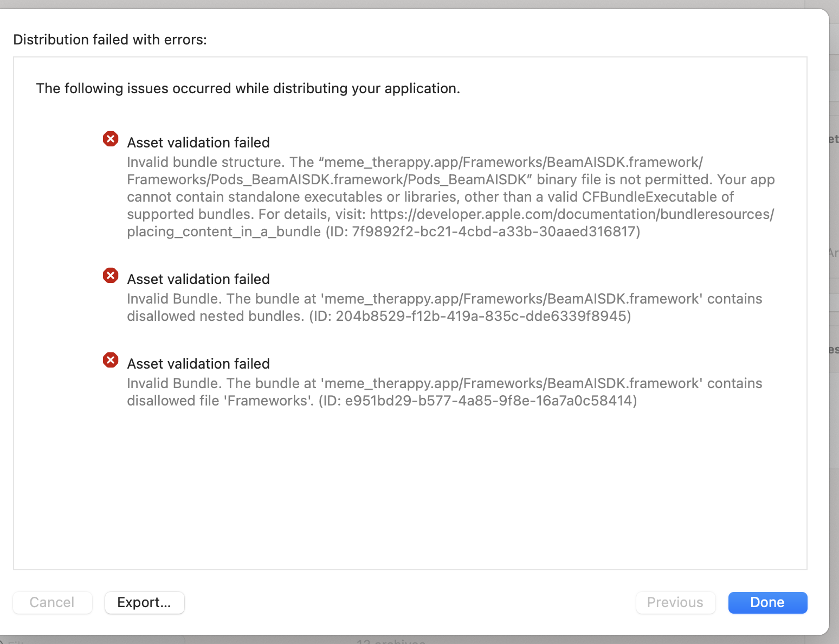
Task: Click the 'following issues occurred' intro sentence
Action: [248, 88]
